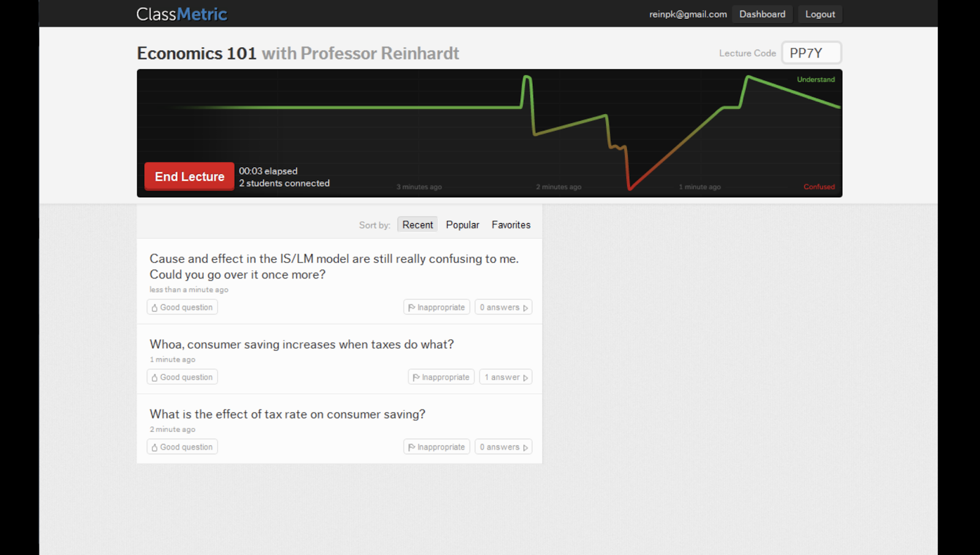The image size is (980, 555).
Task: Click the '2 minute ago' timestamp
Action: (x=172, y=429)
